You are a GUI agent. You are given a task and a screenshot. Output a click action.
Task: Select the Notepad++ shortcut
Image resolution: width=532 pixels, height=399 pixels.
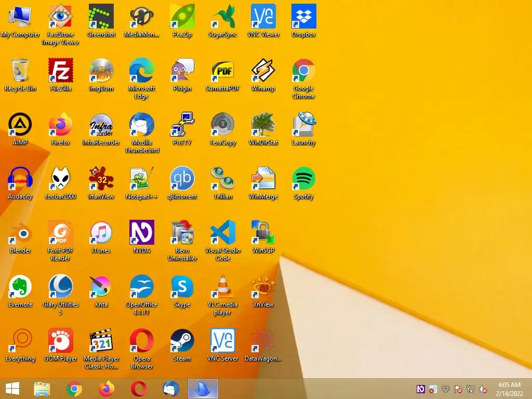coord(141,178)
